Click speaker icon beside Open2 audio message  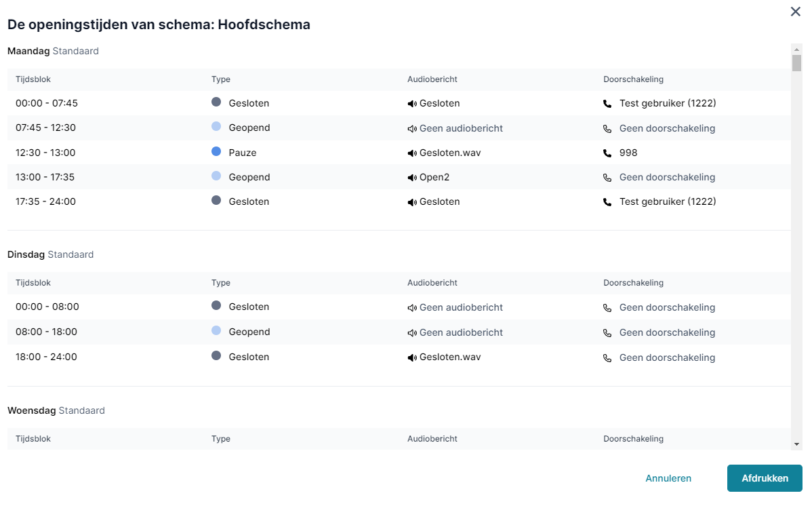(412, 178)
